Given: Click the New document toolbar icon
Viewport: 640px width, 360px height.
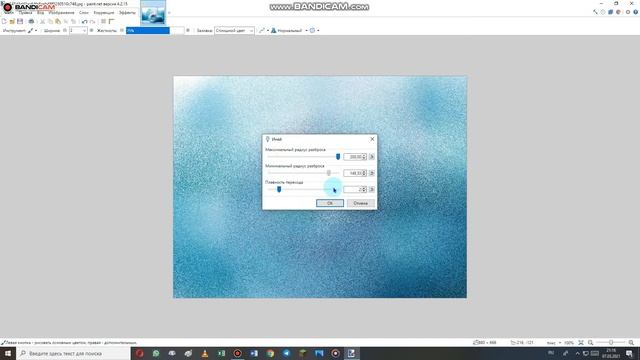Looking at the screenshot, I should pos(4,21).
